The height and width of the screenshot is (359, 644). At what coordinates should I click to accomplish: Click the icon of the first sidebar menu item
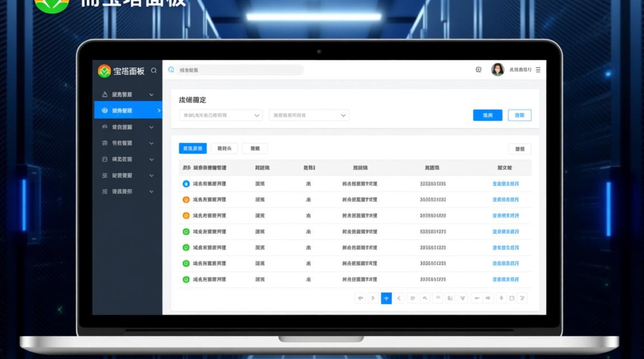point(105,95)
